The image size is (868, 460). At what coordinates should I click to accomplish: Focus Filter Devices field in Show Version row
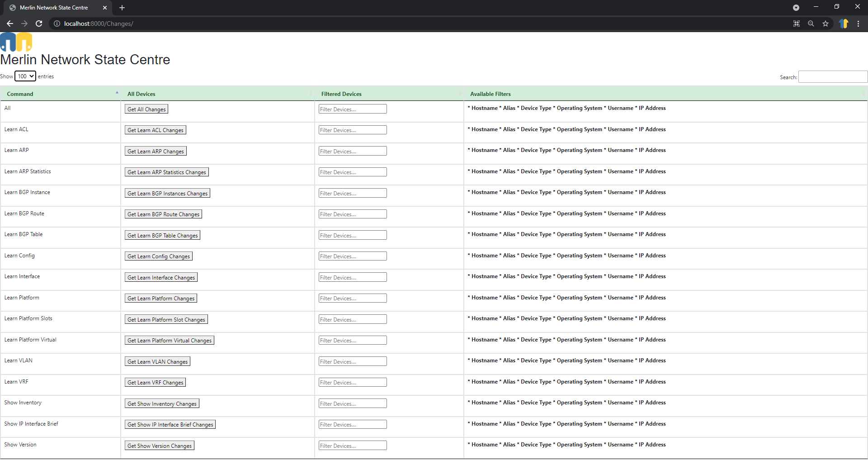click(x=353, y=446)
